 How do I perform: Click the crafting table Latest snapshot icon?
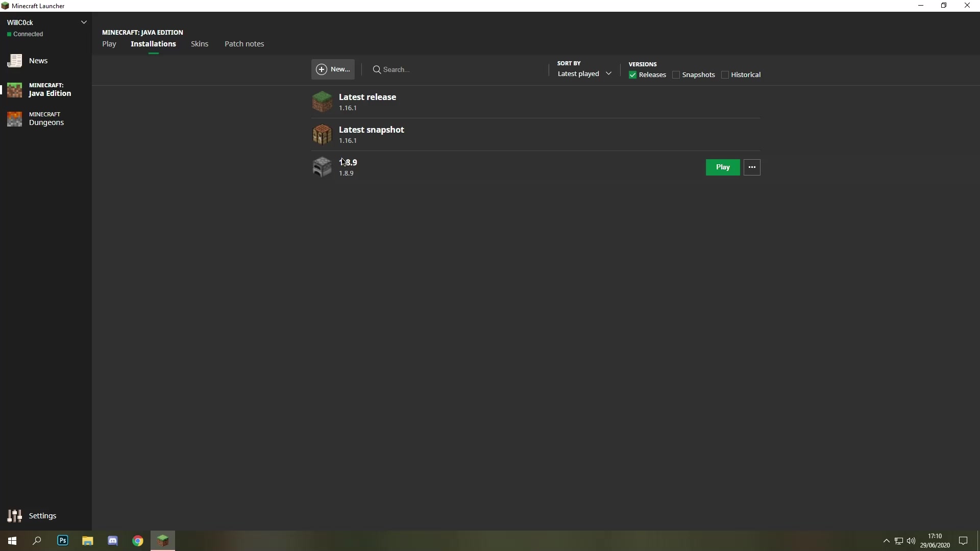(x=322, y=134)
